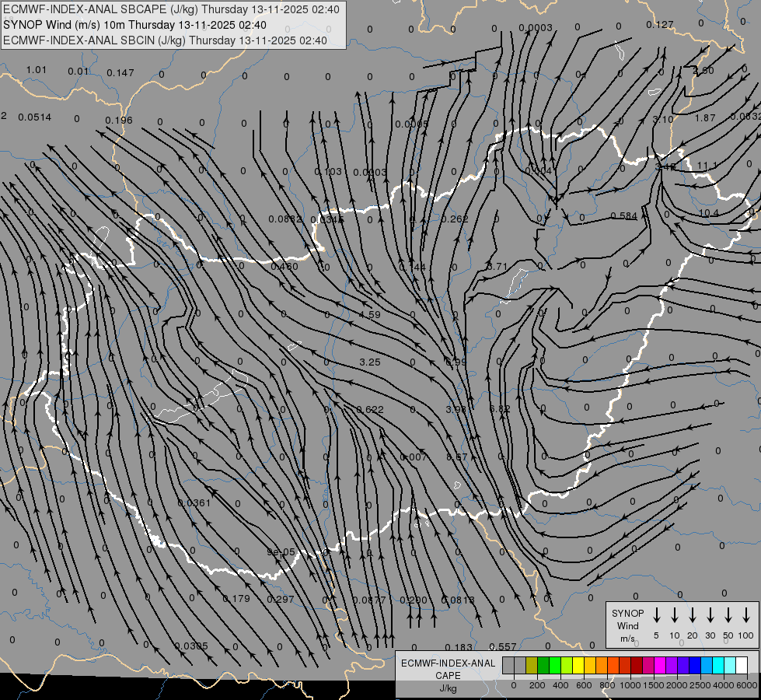This screenshot has height=700, width=761.
Task: Click the 0.262 value on the map
Action: click(455, 219)
